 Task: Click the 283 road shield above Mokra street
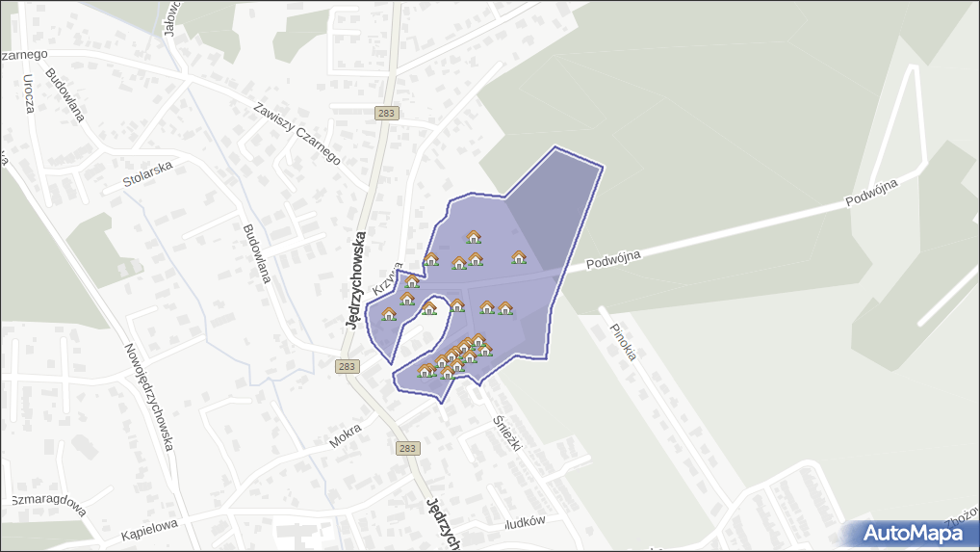coord(348,366)
